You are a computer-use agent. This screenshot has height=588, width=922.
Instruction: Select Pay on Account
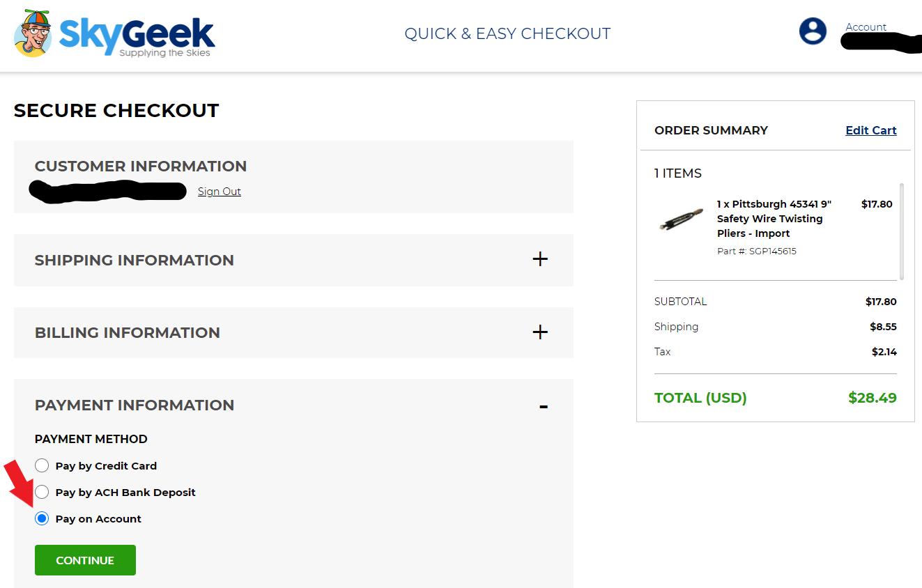tap(42, 518)
